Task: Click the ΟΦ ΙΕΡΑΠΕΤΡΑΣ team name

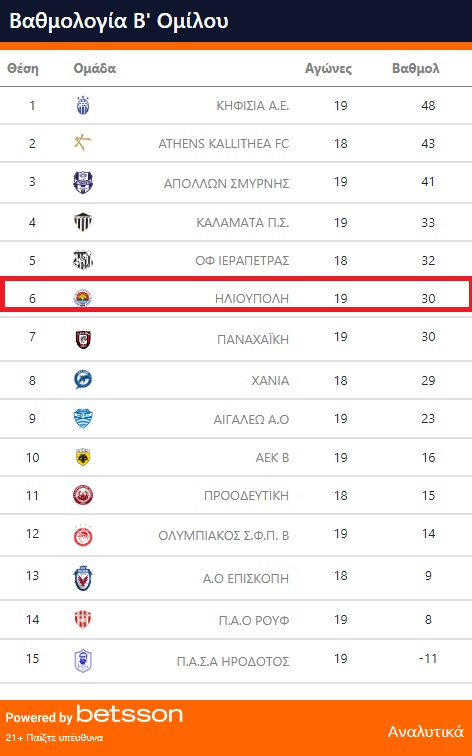Action: click(242, 261)
